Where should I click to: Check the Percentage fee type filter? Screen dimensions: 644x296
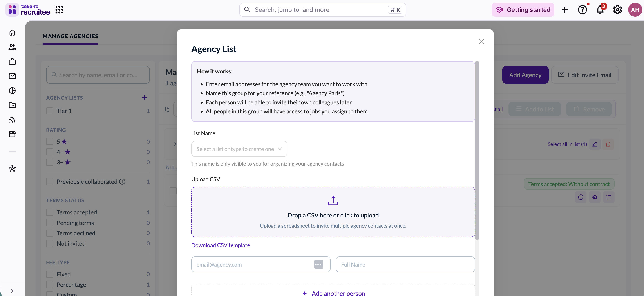pos(50,285)
